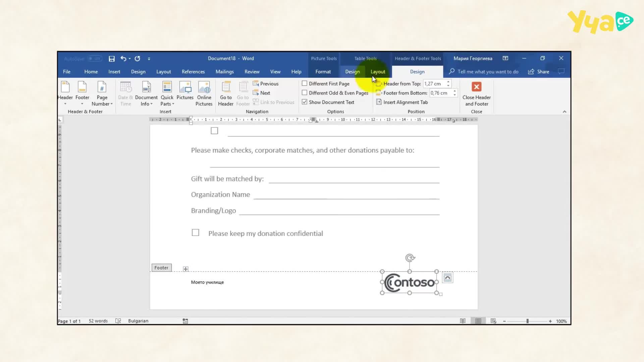
Task: Click Close Header and Footer
Action: pos(476,94)
